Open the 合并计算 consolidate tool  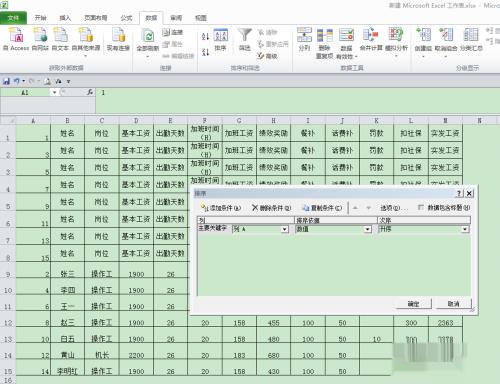tap(371, 39)
